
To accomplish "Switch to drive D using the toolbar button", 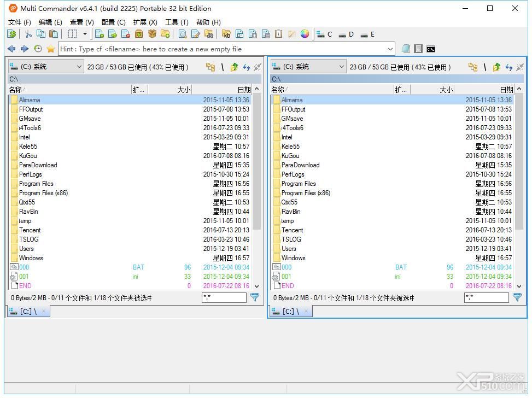I will click(x=347, y=34).
